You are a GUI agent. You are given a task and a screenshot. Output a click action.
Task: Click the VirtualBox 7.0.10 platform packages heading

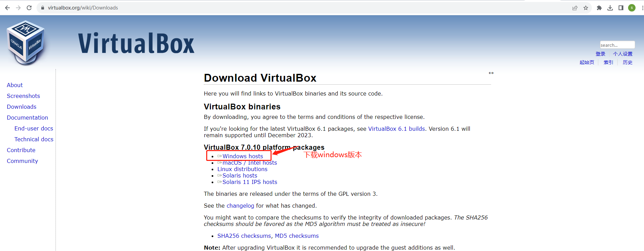coord(264,147)
